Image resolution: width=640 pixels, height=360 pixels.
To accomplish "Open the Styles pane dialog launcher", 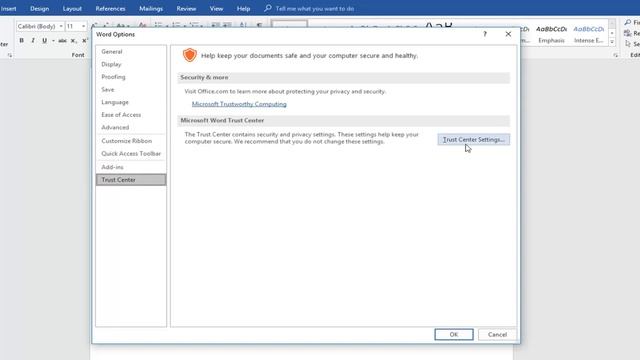I will point(616,55).
